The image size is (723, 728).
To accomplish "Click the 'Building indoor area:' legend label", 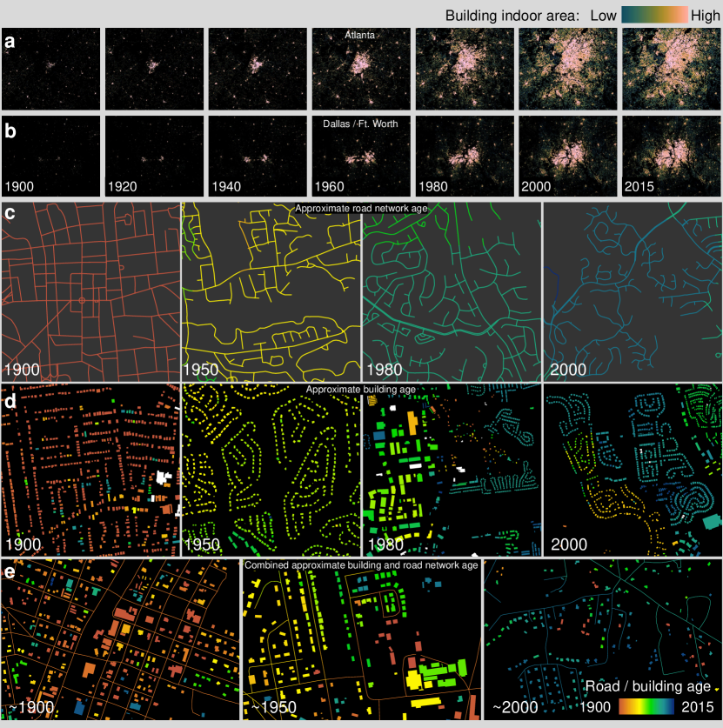I will 512,16.
